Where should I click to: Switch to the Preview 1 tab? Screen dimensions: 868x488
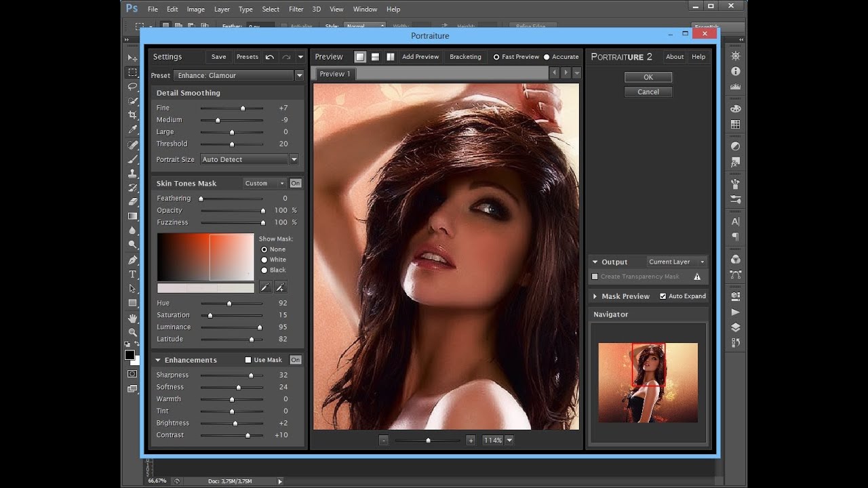[335, 74]
